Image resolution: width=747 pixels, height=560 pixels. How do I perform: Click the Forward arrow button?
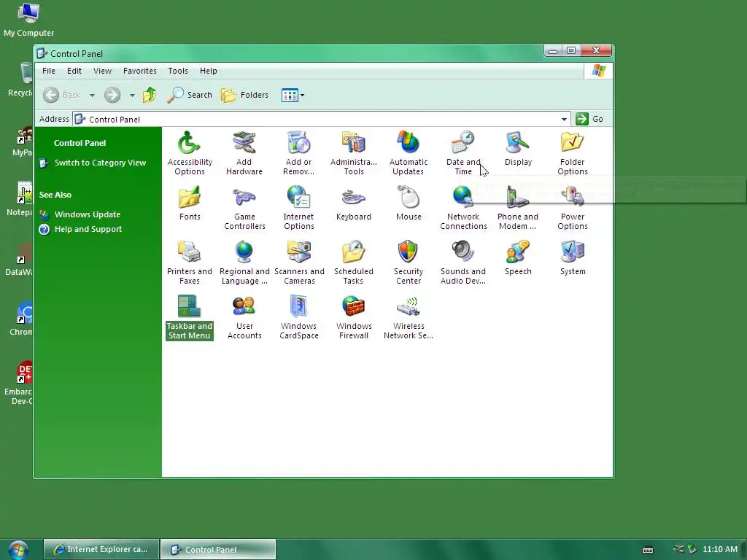tap(112, 95)
